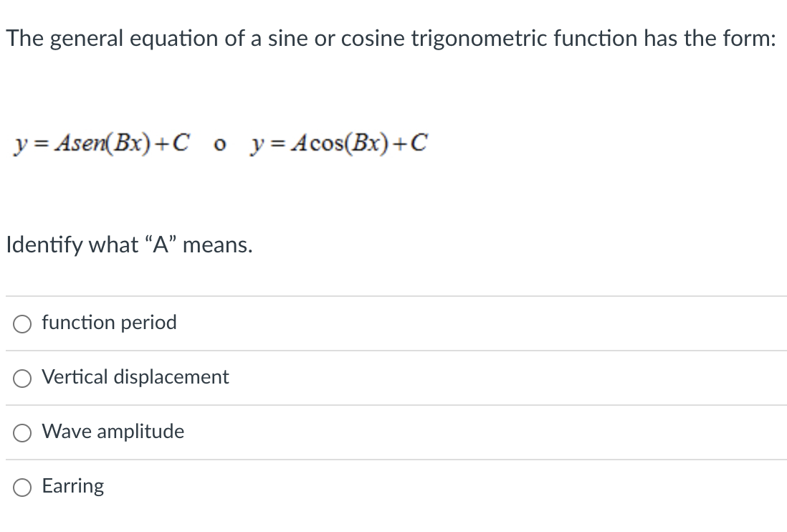Click the 'function period' answer text
This screenshot has width=787, height=532.
pos(109,323)
